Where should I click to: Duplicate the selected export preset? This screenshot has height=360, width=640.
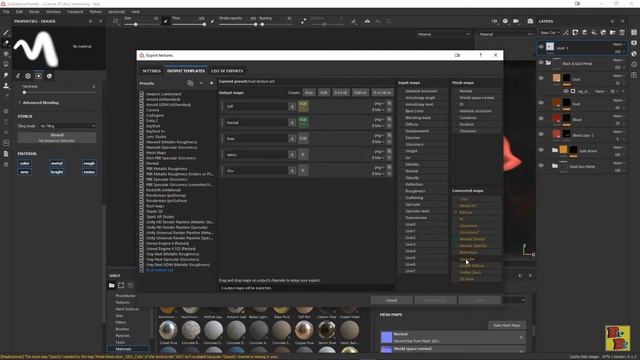(190, 83)
